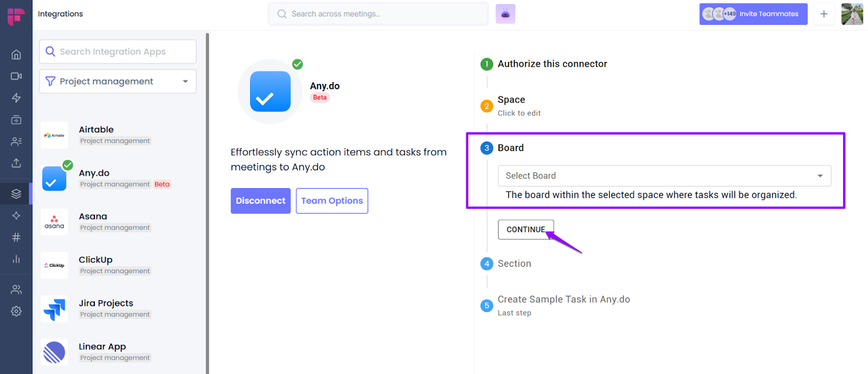Open the settings gear sidebar icon
The height and width of the screenshot is (374, 868).
[16, 311]
